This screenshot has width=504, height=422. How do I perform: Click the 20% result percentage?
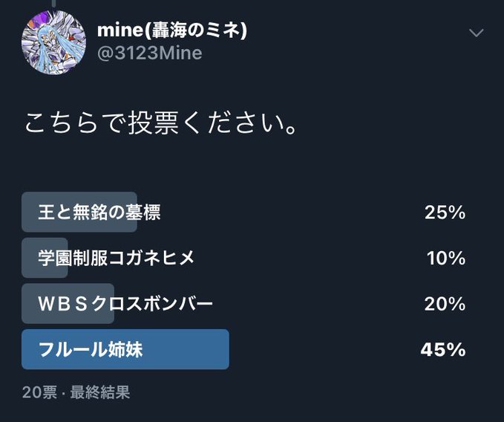(445, 304)
